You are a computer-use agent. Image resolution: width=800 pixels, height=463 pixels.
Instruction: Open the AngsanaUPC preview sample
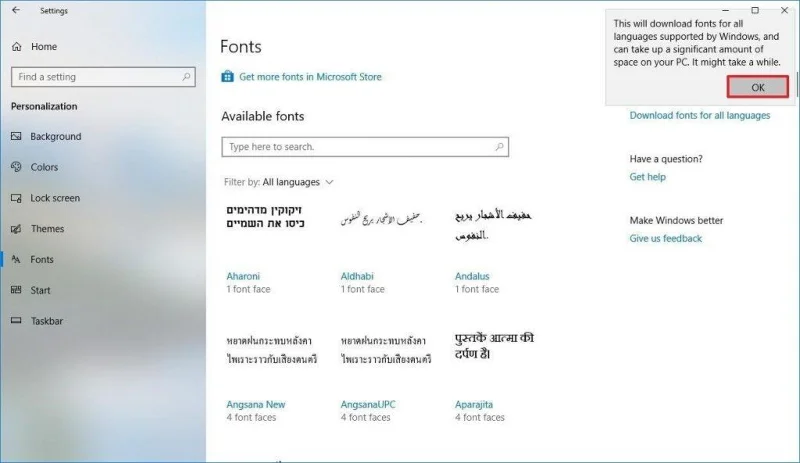(x=386, y=350)
